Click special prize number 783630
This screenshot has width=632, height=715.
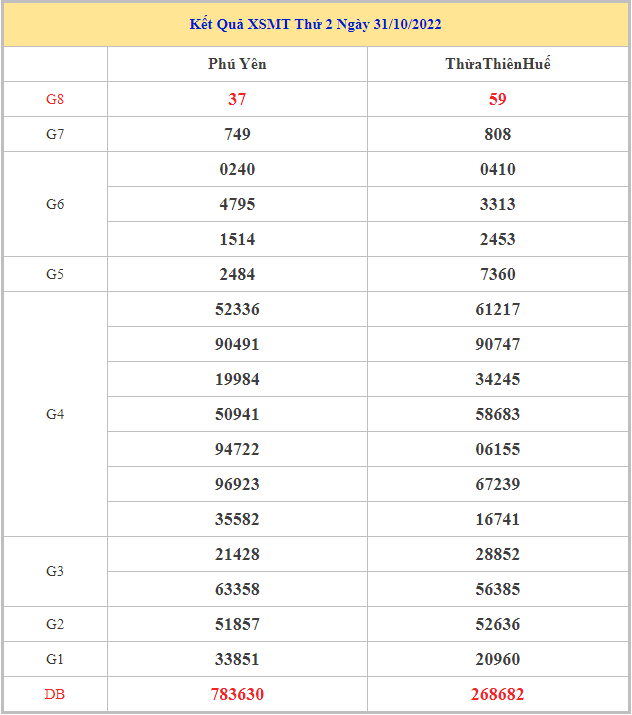point(237,694)
